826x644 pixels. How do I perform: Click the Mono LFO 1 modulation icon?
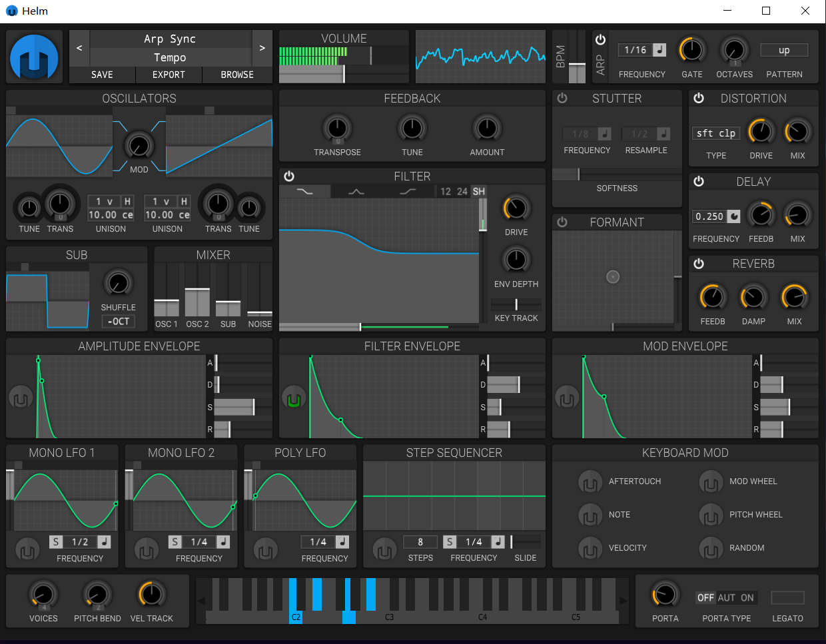[x=27, y=550]
